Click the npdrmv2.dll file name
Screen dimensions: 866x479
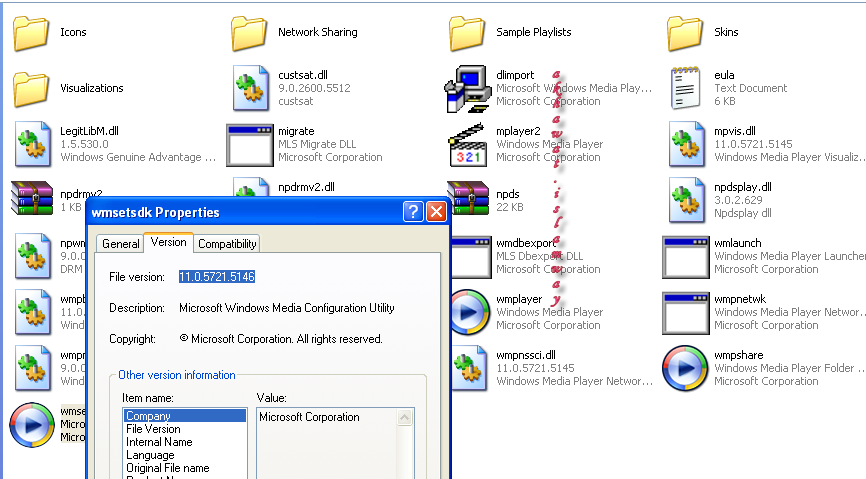coord(306,187)
